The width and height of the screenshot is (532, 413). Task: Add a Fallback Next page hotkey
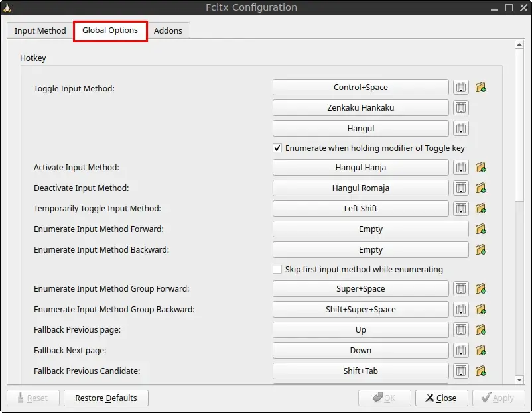(x=480, y=351)
